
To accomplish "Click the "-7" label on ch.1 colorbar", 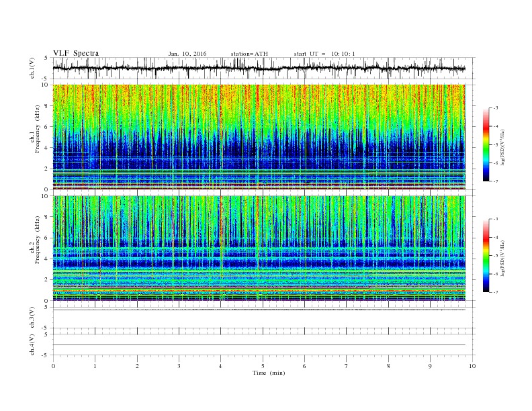I will click(x=496, y=181).
